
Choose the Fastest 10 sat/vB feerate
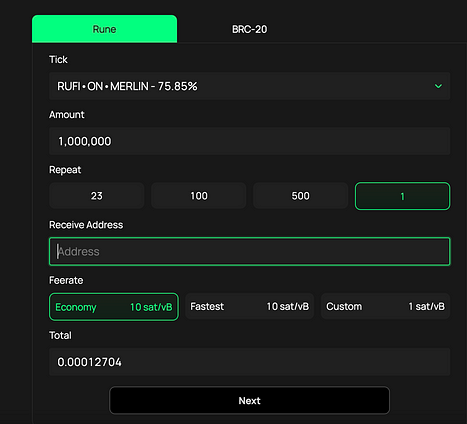tap(249, 306)
